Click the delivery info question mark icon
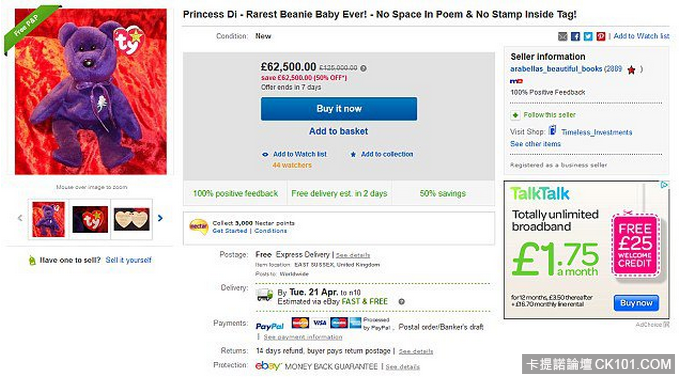The image size is (685, 384). pos(401,301)
